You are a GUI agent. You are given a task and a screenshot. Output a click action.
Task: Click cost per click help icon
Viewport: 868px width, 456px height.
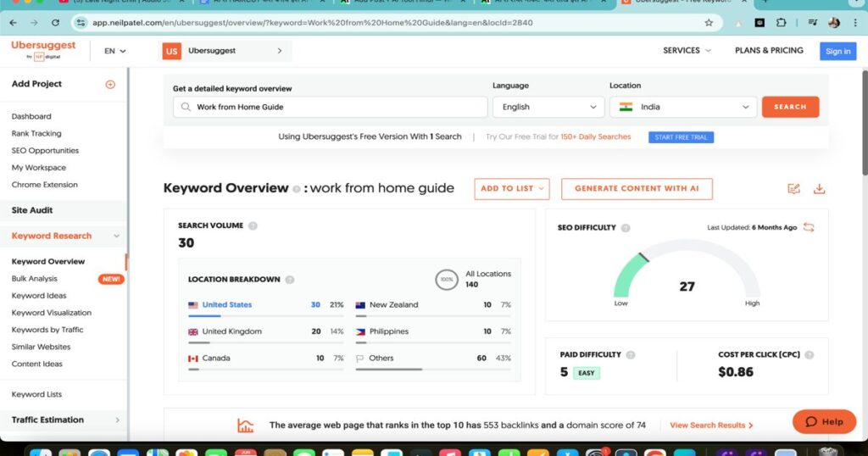810,355
